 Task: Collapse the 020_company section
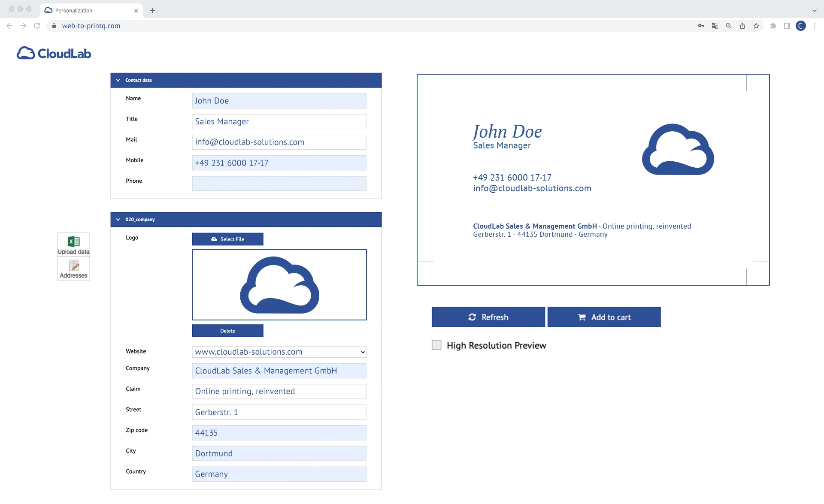118,220
